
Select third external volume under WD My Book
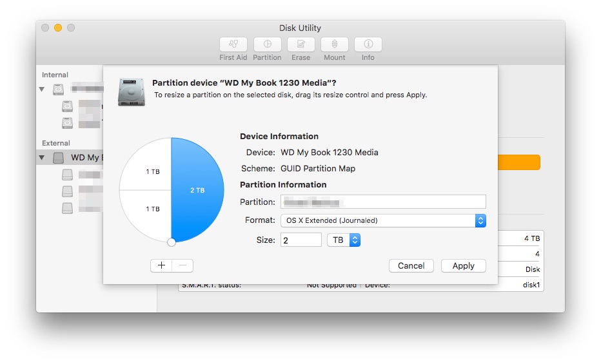click(67, 208)
